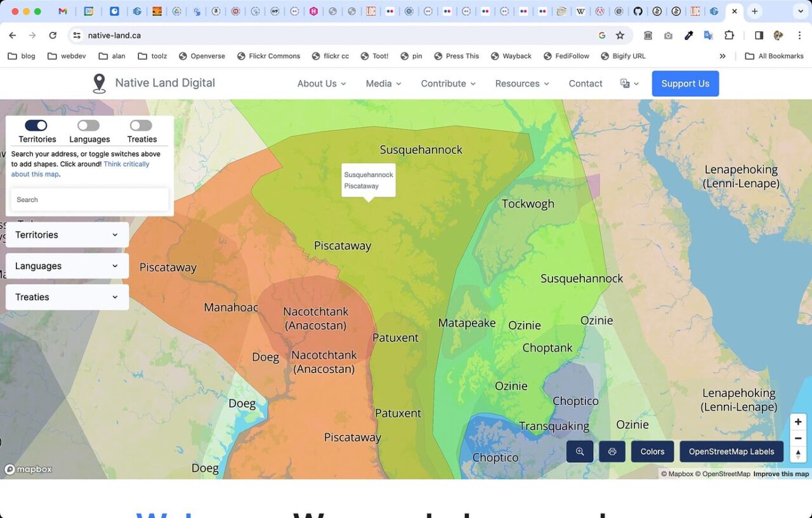Open the language translate icon menu
The image size is (812, 518).
point(629,83)
